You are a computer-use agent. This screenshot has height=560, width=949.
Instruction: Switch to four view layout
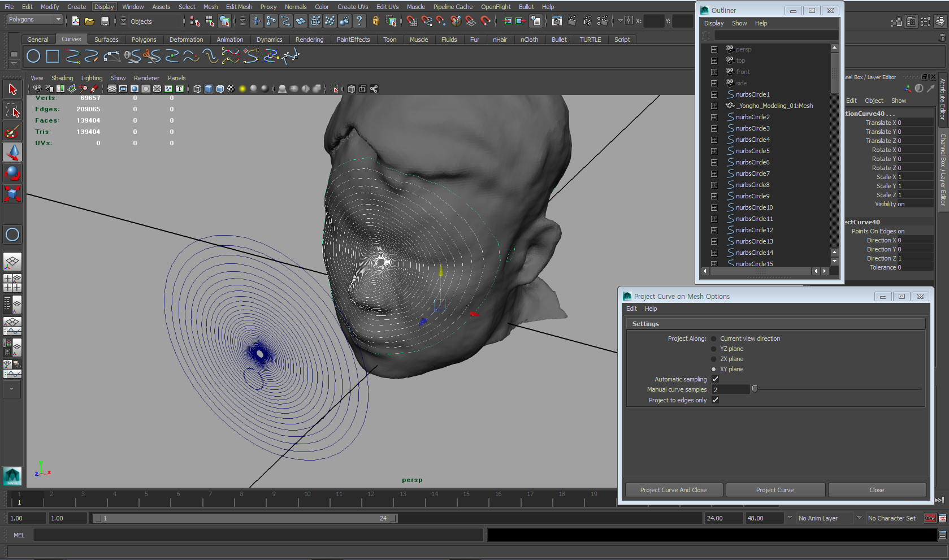point(12,283)
